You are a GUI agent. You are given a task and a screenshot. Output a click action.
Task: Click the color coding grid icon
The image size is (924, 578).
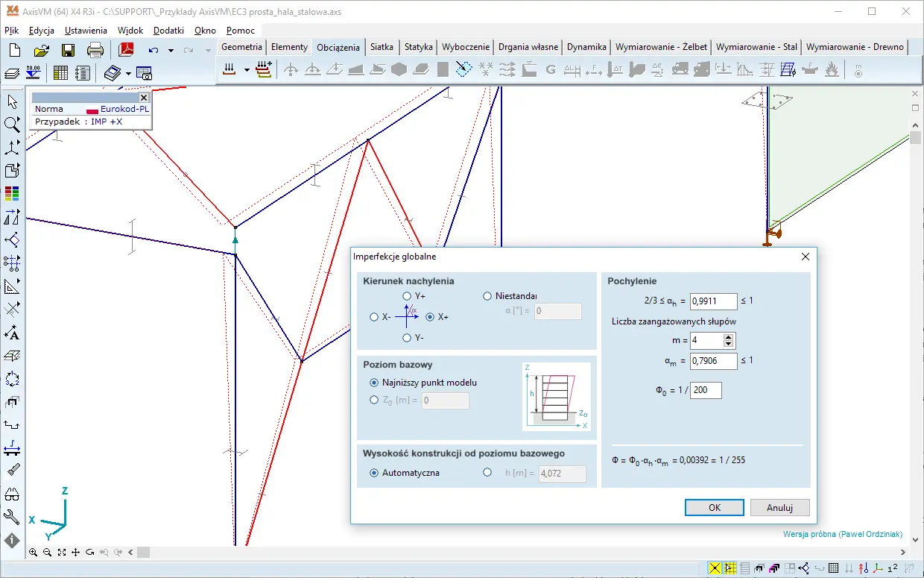coord(12,194)
